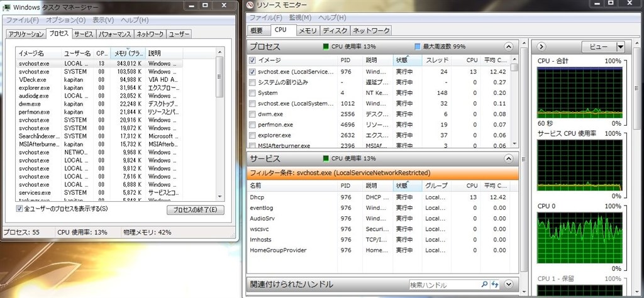The width and height of the screenshot is (644, 298).
Task: Switch to 概要 tab in Resource Monitor
Action: (258, 31)
